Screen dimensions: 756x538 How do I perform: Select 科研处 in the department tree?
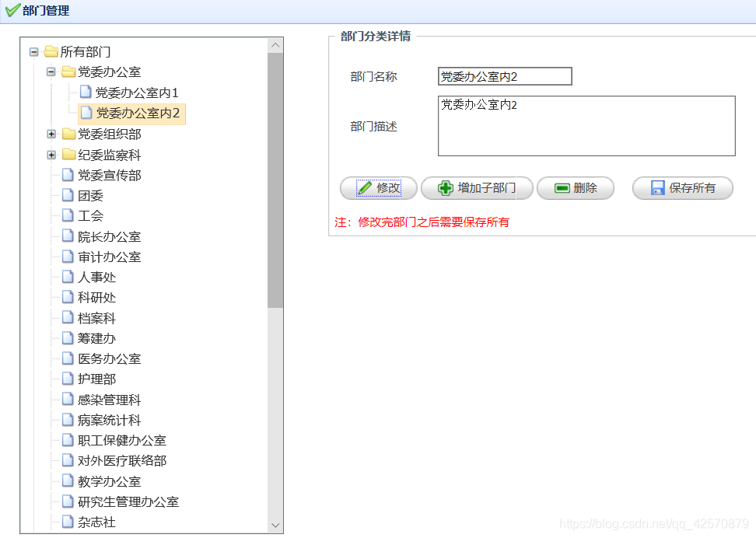97,298
